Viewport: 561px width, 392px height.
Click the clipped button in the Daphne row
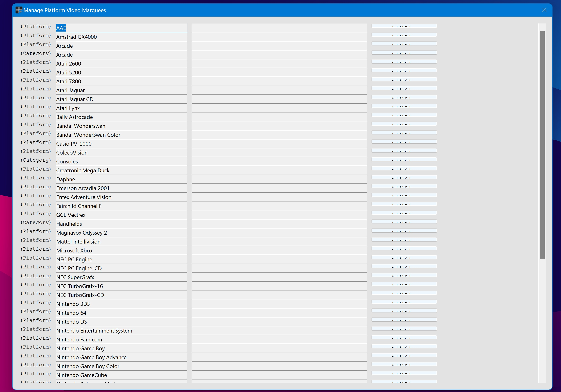(404, 177)
